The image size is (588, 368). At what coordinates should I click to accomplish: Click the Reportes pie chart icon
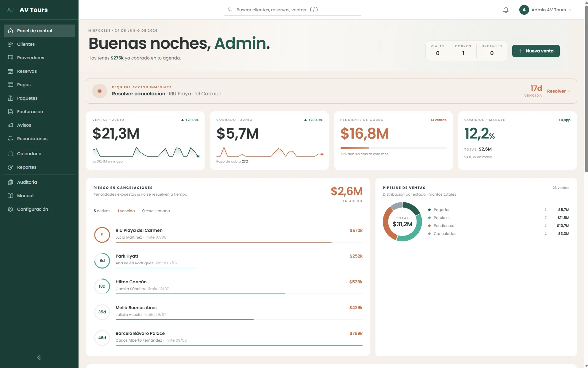[x=10, y=167]
